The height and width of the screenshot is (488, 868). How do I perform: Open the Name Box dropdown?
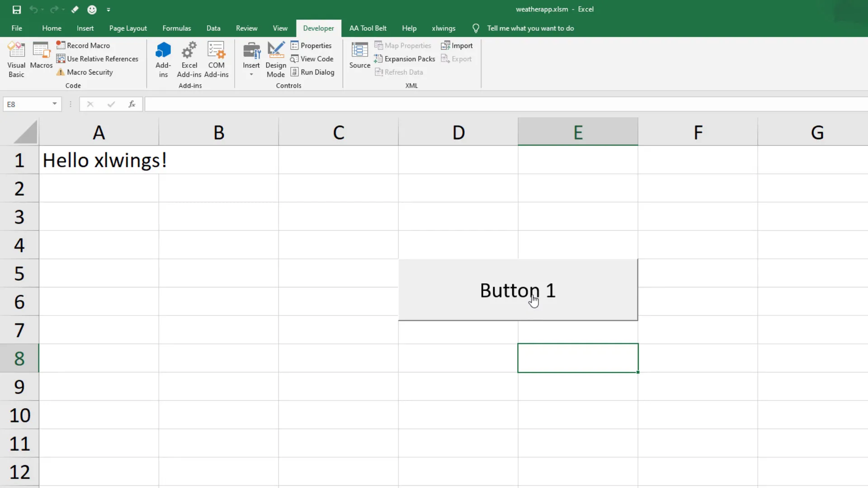(x=54, y=104)
